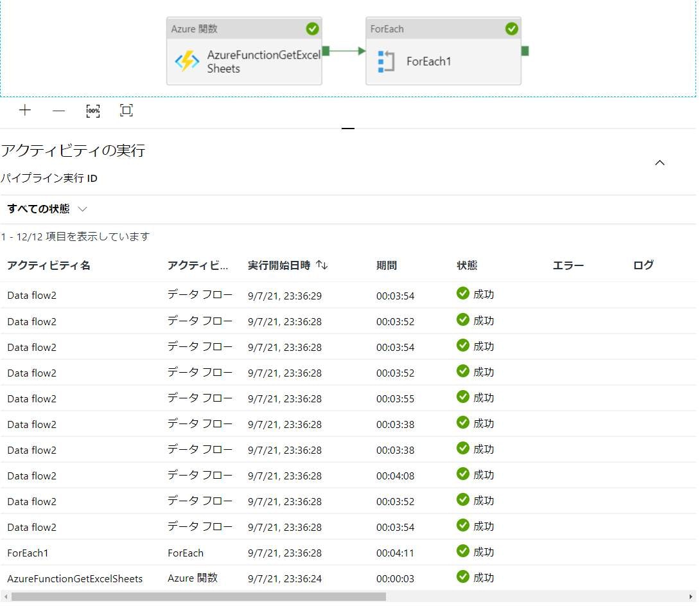
Task: Click the success checkmark on Azure 関数 node
Action: (312, 28)
